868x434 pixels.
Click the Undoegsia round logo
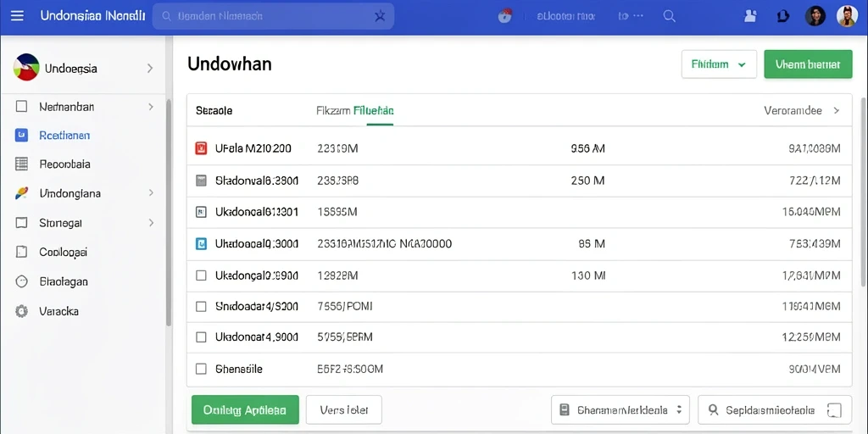coord(26,68)
